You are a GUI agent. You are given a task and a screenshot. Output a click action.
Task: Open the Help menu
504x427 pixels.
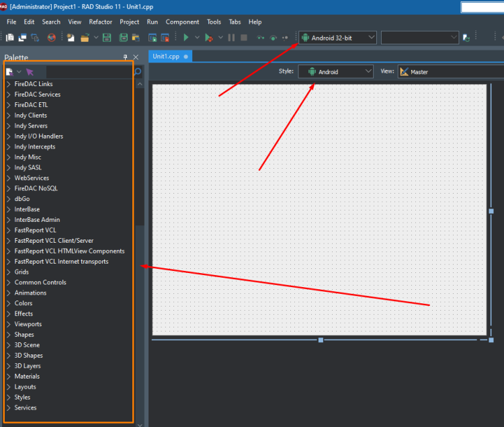coord(255,22)
